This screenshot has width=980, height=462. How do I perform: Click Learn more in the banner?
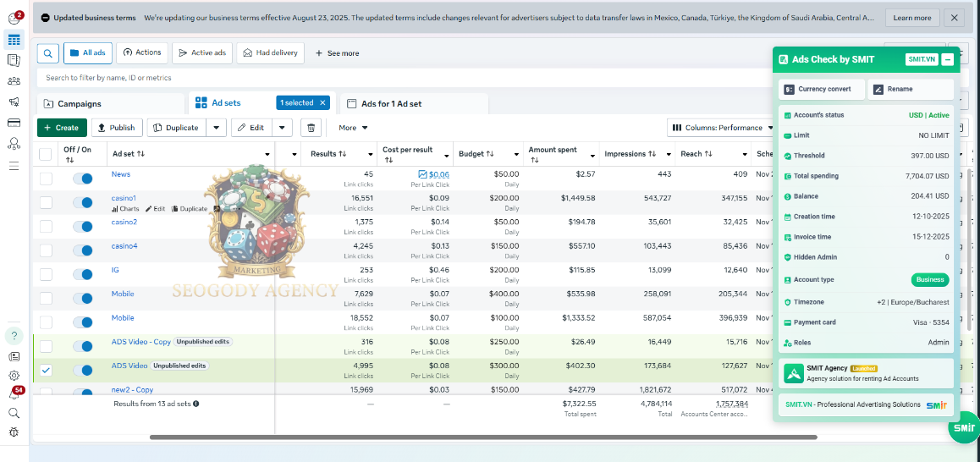[x=912, y=18]
